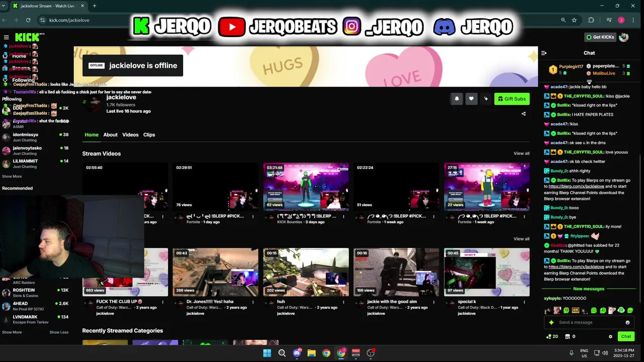Open the Windows Start menu

point(267,353)
